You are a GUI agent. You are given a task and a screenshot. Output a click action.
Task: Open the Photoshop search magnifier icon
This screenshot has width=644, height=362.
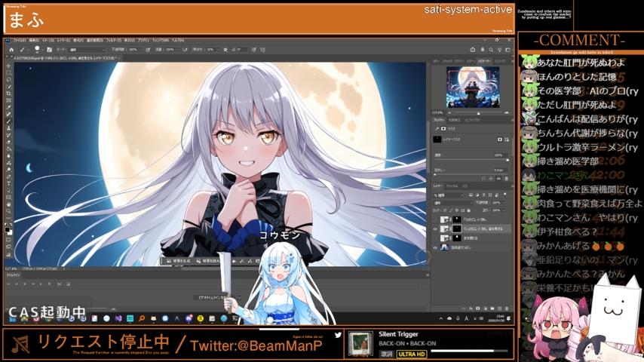[x=491, y=50]
